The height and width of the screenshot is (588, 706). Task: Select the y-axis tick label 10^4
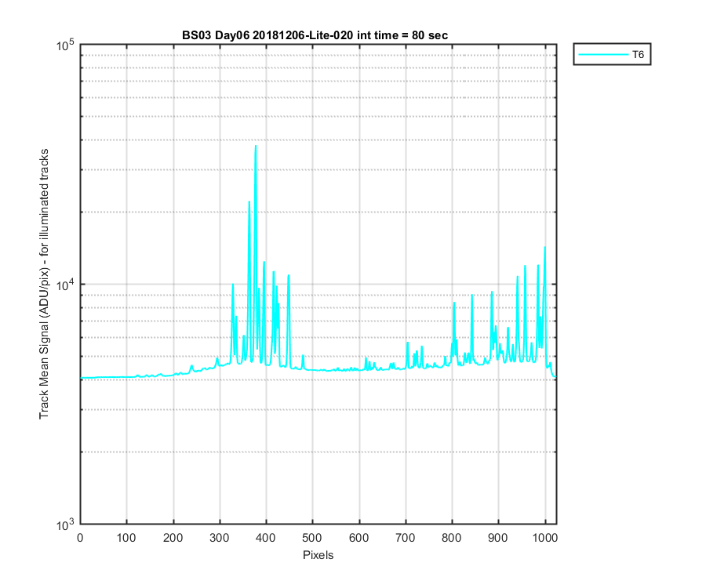click(x=65, y=285)
